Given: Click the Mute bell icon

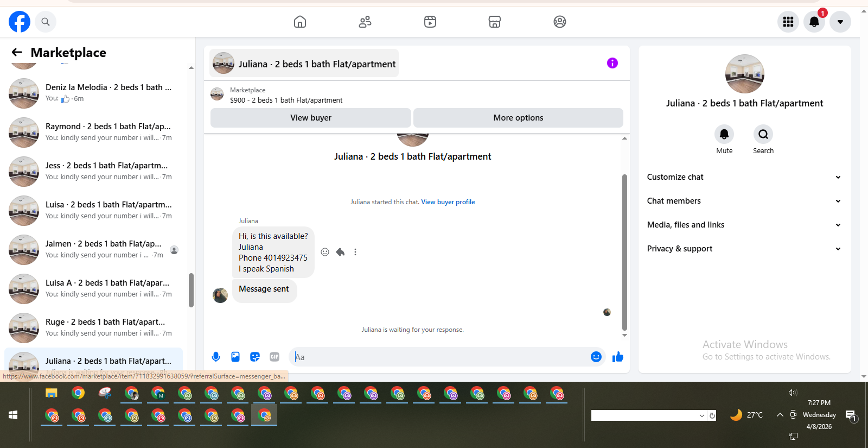Looking at the screenshot, I should coord(724,134).
